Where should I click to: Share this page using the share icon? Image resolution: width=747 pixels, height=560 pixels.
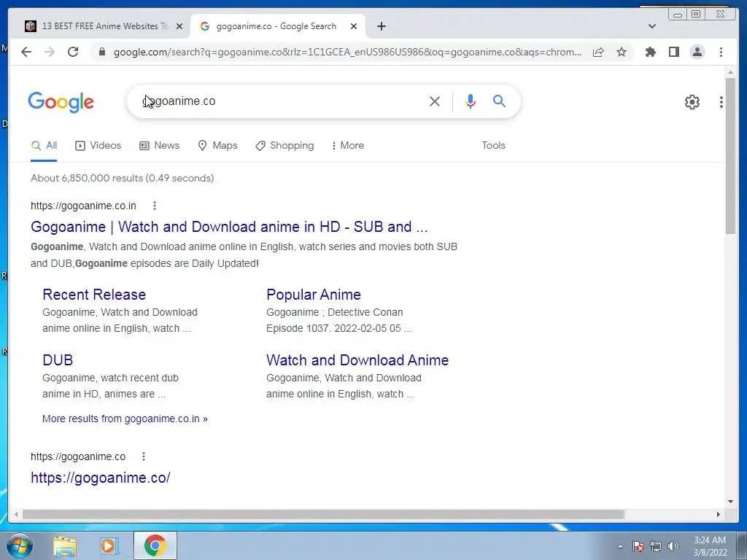(x=598, y=52)
